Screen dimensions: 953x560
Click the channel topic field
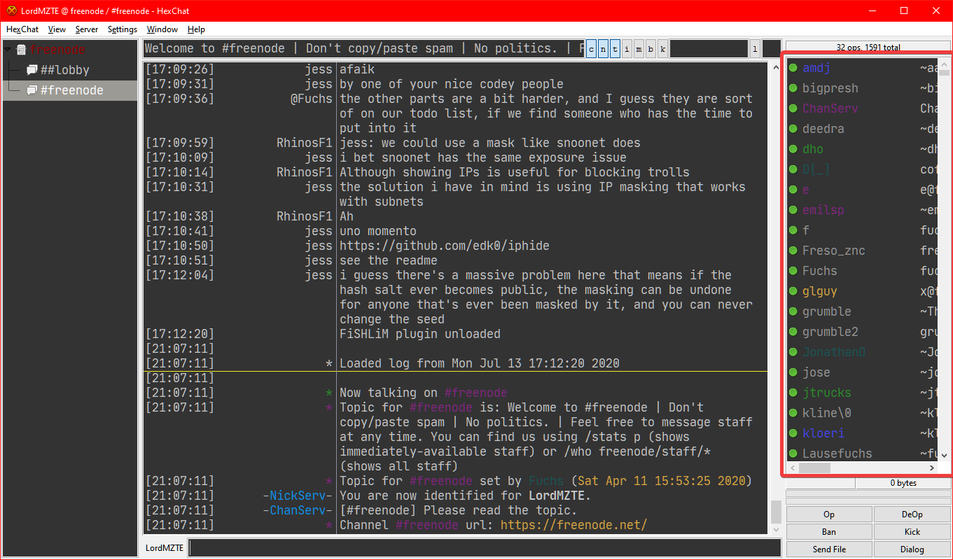point(363,49)
